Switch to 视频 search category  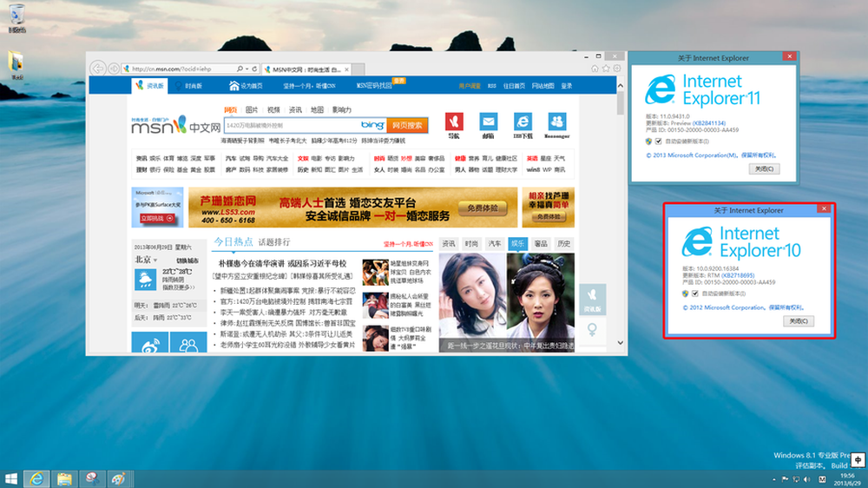pyautogui.click(x=273, y=109)
